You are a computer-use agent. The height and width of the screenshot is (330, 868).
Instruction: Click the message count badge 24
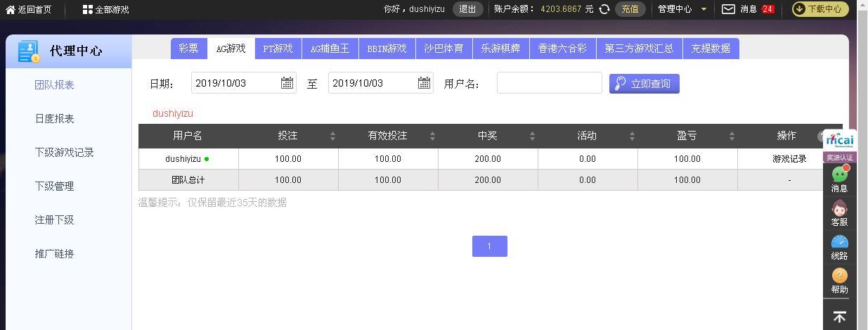(767, 9)
